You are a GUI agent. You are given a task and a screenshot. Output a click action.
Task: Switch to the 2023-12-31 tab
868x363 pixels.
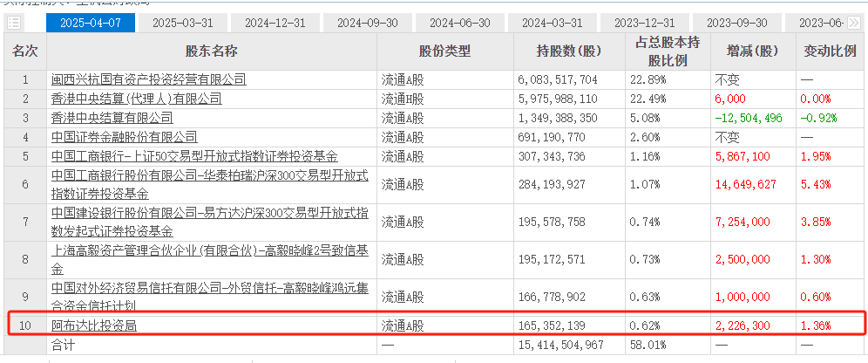644,23
